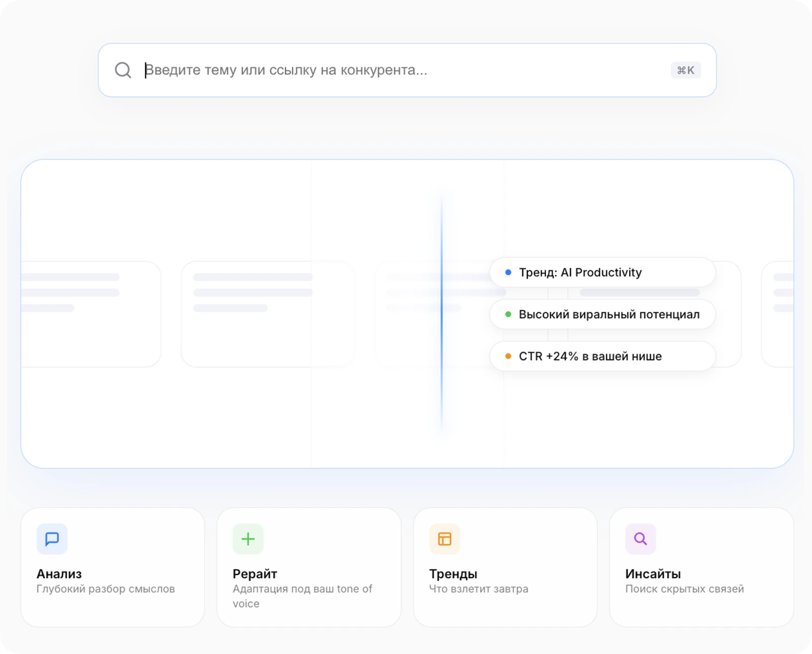Select the 'Тренд: AI Productivity' chip
This screenshot has height=654, width=812.
pyautogui.click(x=602, y=272)
